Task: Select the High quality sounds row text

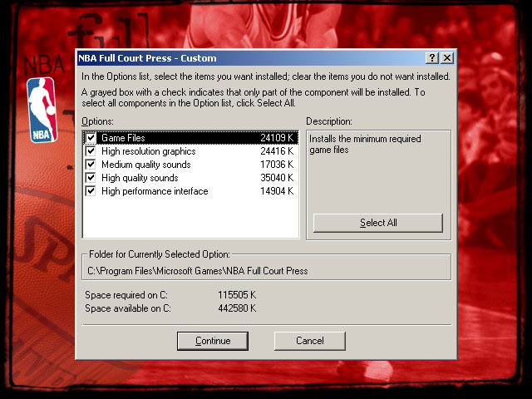Action: [x=140, y=177]
